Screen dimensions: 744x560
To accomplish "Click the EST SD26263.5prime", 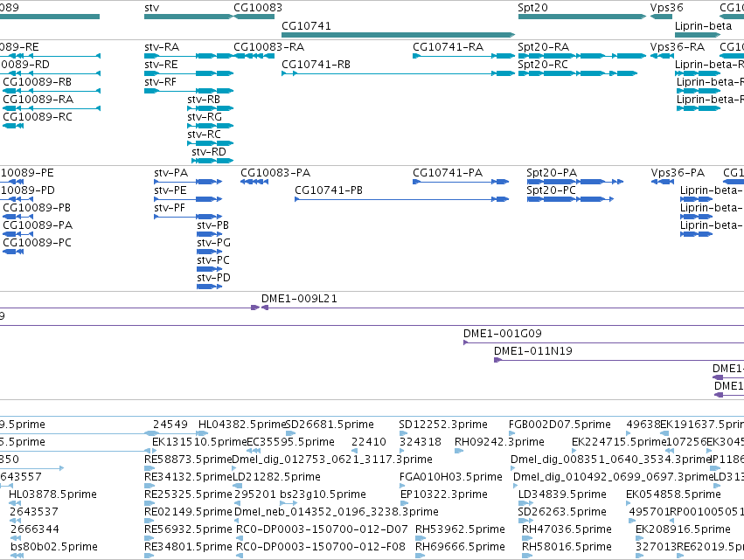I will pos(562,512).
